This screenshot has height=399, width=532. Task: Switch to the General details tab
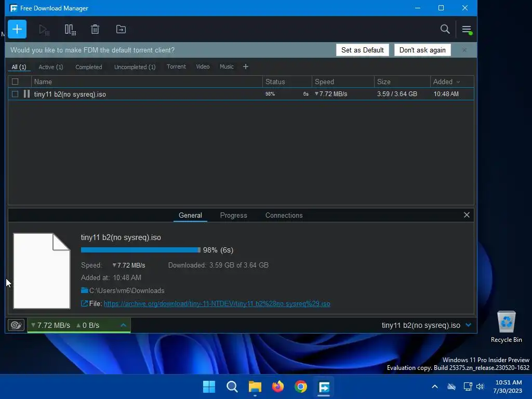tap(190, 215)
